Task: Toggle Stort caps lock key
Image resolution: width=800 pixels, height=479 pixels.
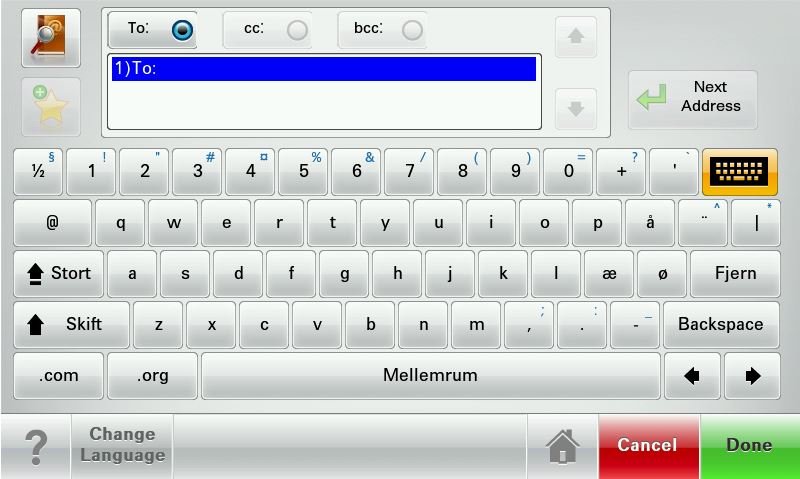Action: [x=59, y=273]
